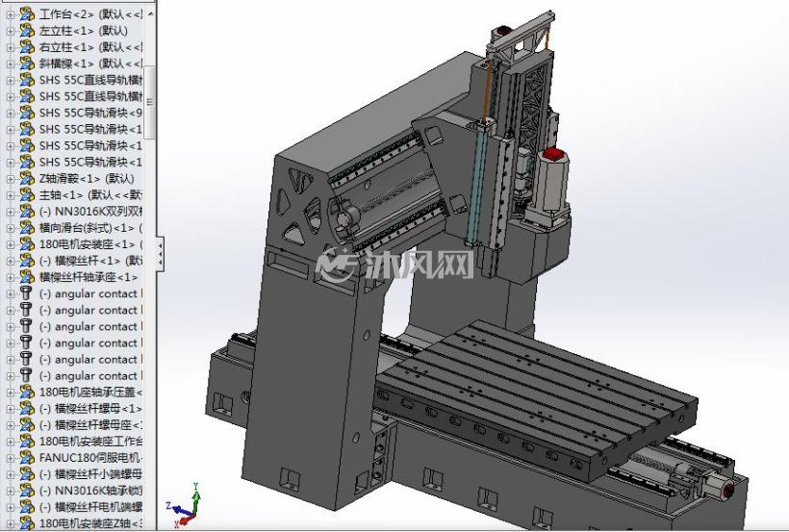Select the 180电机安装座Z轴 label
The height and width of the screenshot is (532, 789).
point(90,523)
